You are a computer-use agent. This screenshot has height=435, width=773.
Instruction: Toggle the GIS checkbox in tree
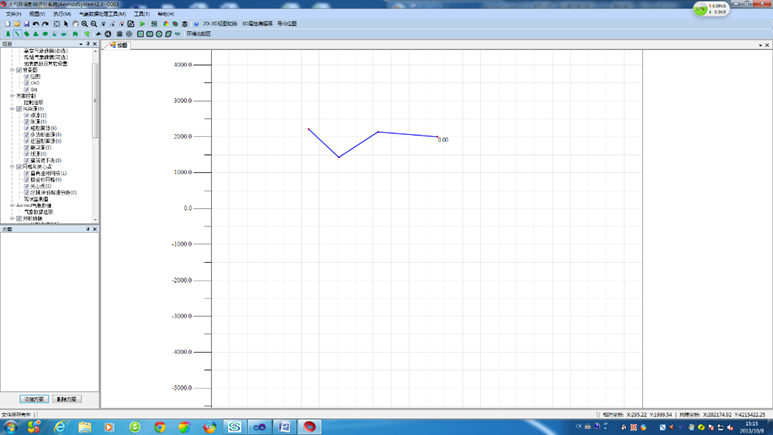coord(26,90)
